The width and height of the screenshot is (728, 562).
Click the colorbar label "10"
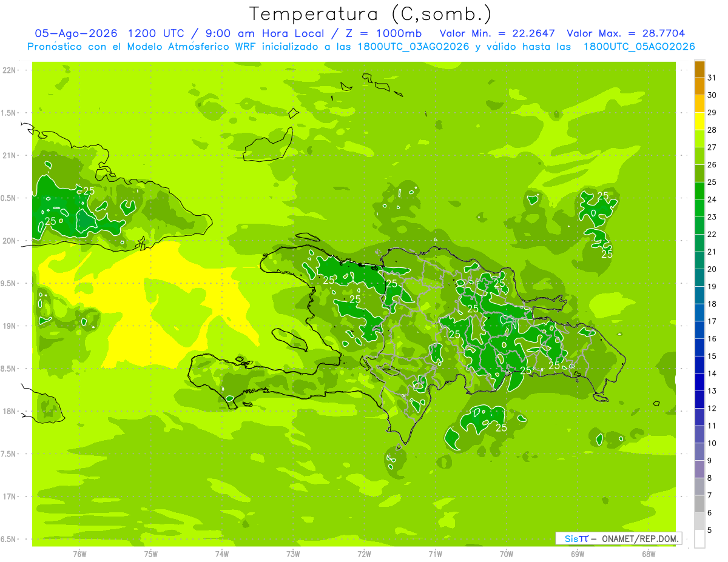point(712,443)
